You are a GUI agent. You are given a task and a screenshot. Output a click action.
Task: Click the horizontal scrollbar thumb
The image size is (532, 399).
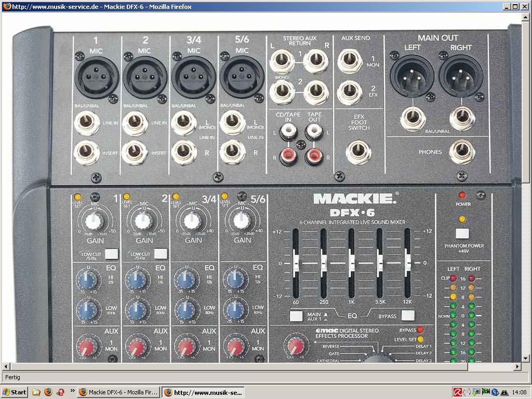coord(239,366)
